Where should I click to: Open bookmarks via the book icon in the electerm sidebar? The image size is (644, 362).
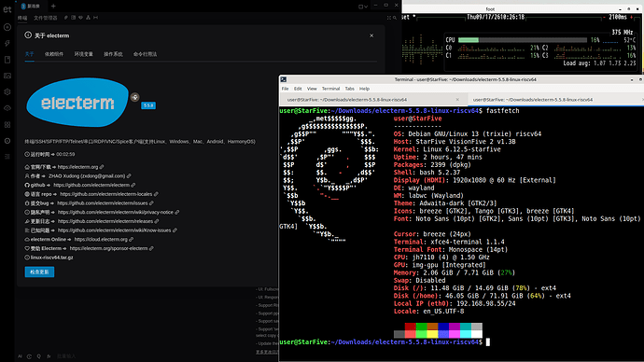pyautogui.click(x=7, y=60)
